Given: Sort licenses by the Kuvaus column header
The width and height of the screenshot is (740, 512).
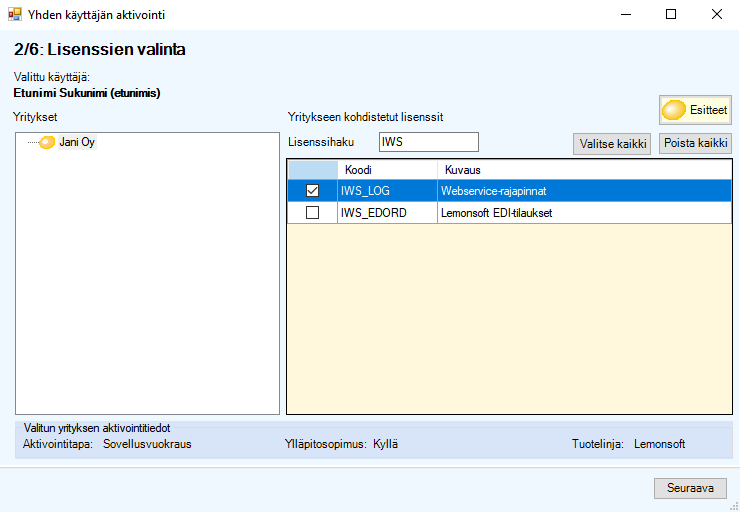Looking at the screenshot, I should (x=583, y=170).
